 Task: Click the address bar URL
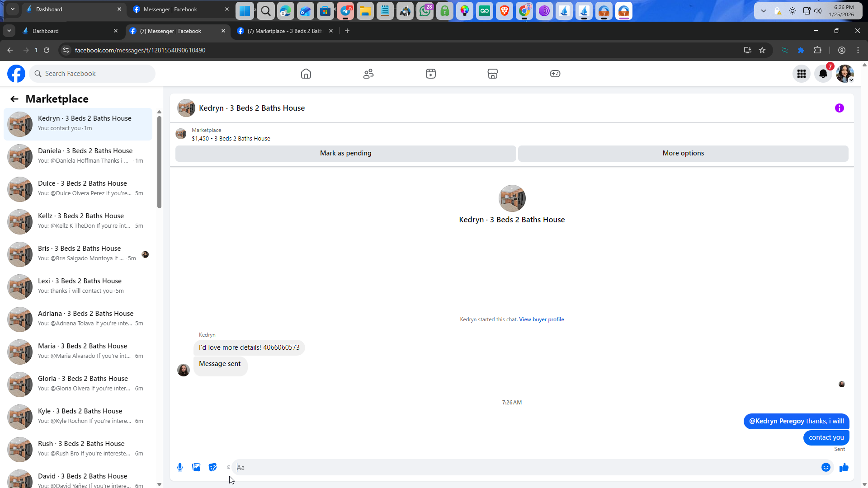coord(140,50)
